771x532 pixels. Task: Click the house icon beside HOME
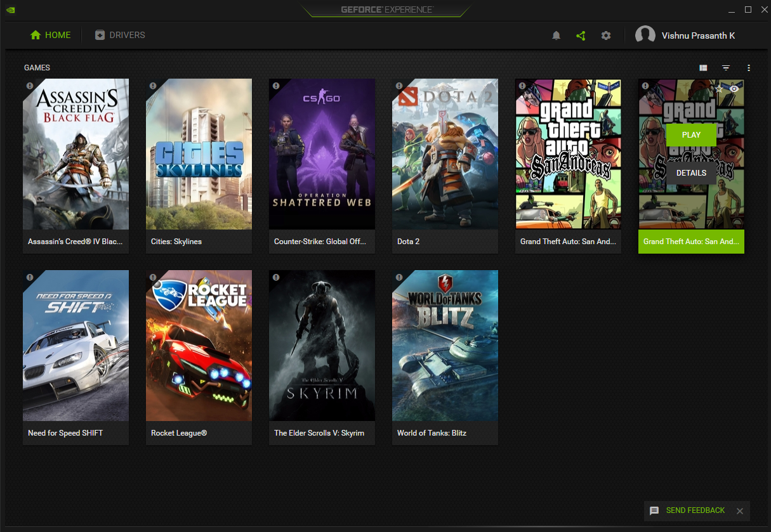[36, 35]
